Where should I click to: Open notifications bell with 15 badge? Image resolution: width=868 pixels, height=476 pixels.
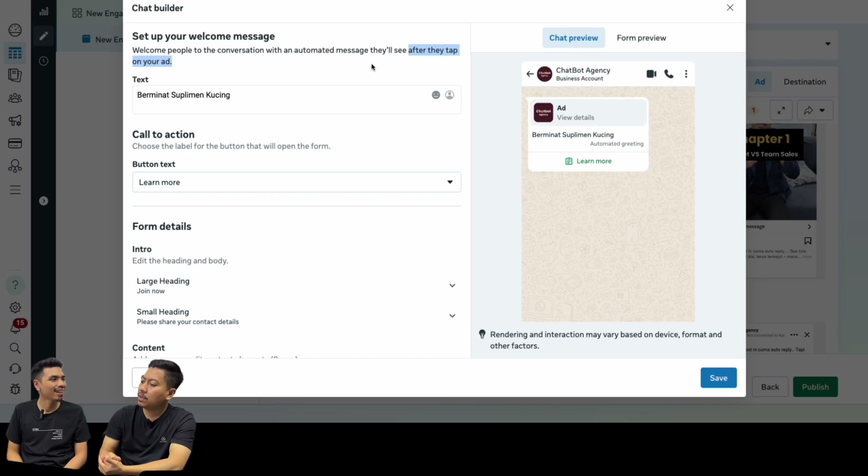[16, 327]
